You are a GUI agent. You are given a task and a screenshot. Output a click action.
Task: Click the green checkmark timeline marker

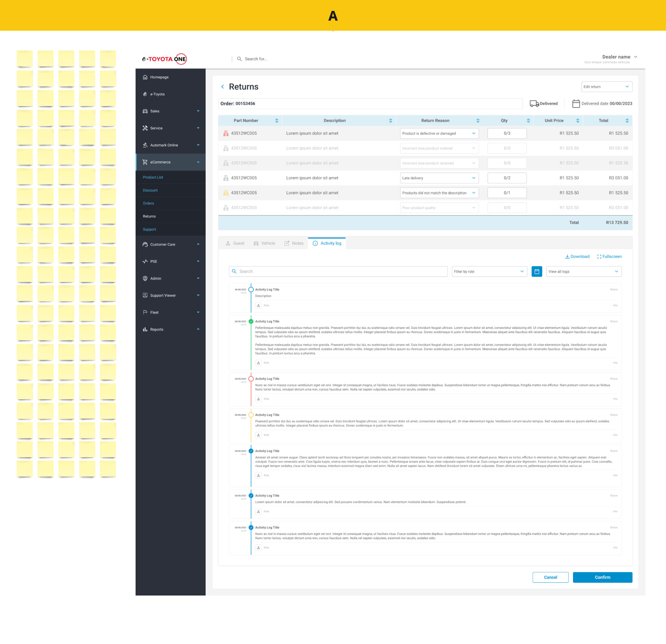coord(251,321)
